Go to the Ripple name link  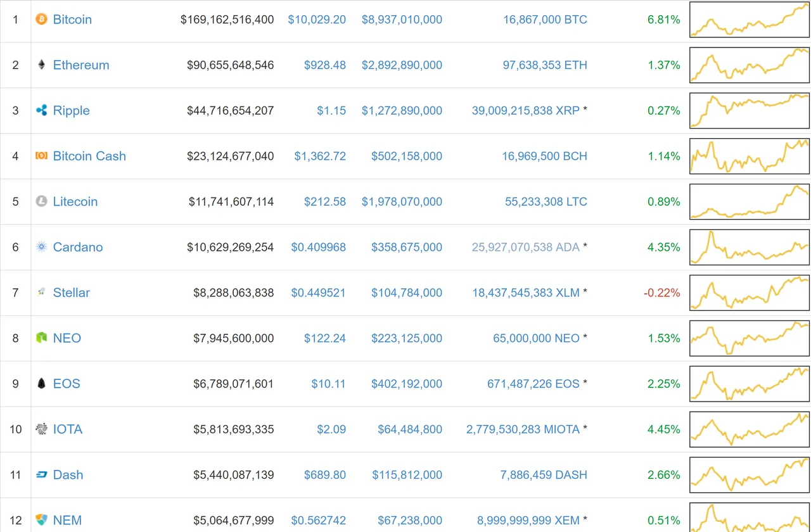72,111
